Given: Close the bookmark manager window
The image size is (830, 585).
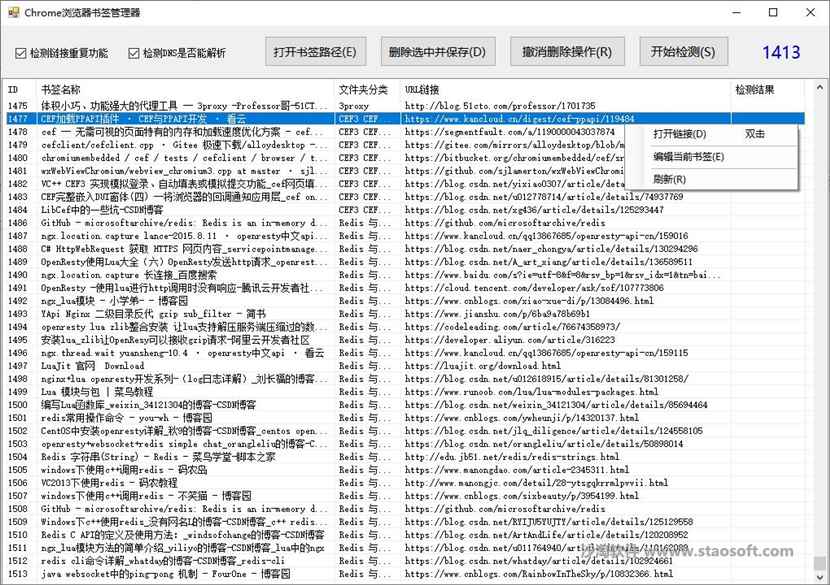Looking at the screenshot, I should (810, 12).
